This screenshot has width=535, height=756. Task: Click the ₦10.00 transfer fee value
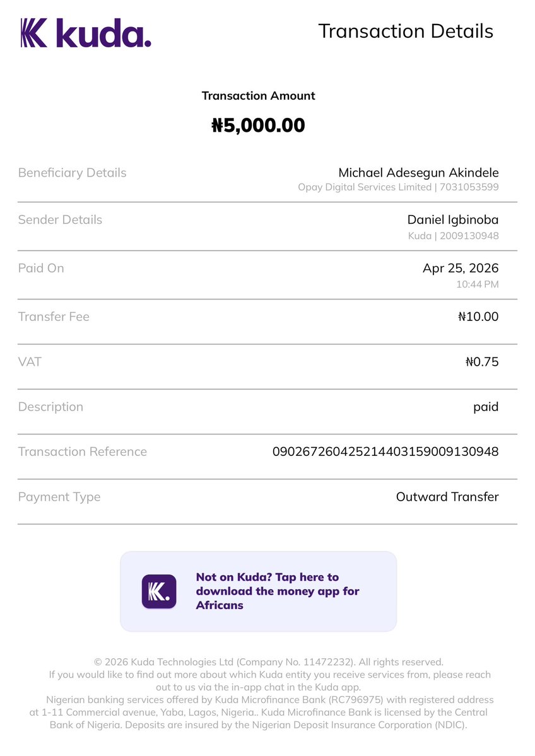(478, 317)
